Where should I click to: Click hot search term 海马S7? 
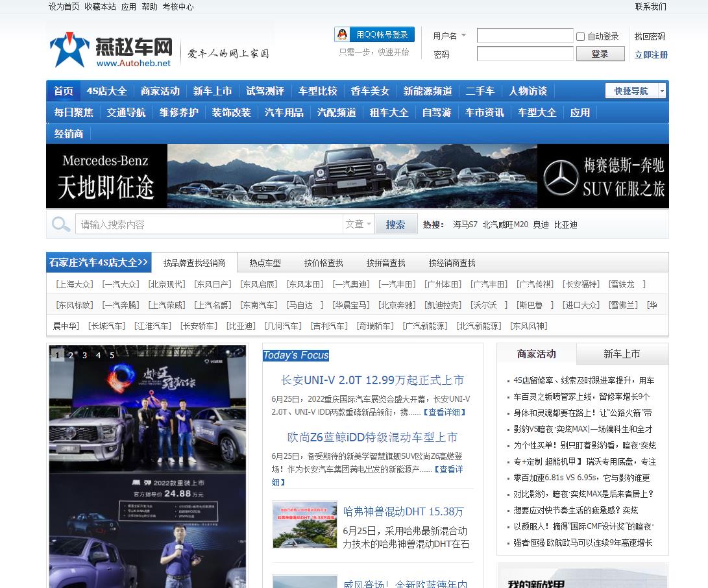pos(465,225)
